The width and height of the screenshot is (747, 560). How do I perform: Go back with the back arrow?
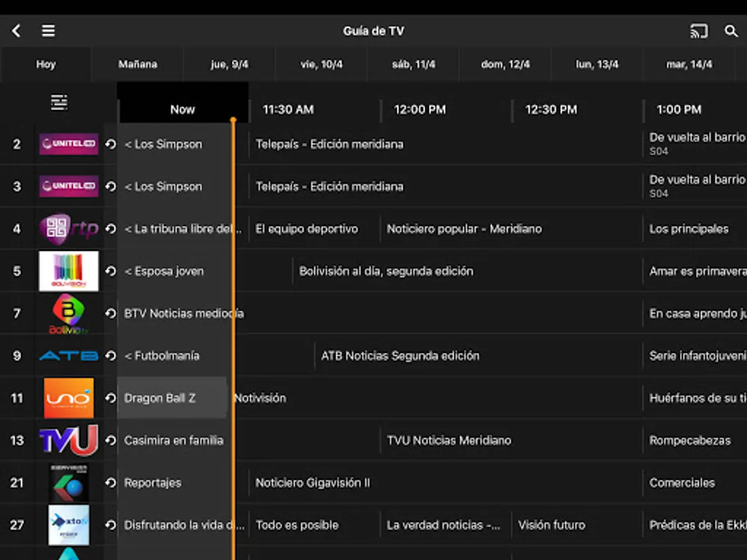point(16,30)
